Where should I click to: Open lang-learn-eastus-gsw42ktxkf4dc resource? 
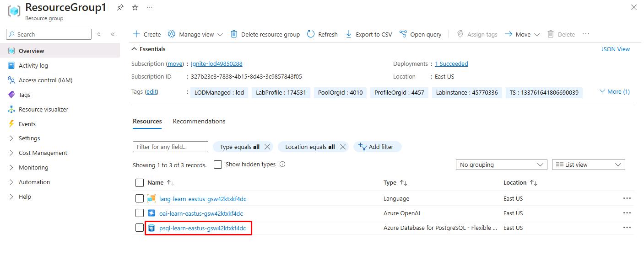[x=203, y=199]
